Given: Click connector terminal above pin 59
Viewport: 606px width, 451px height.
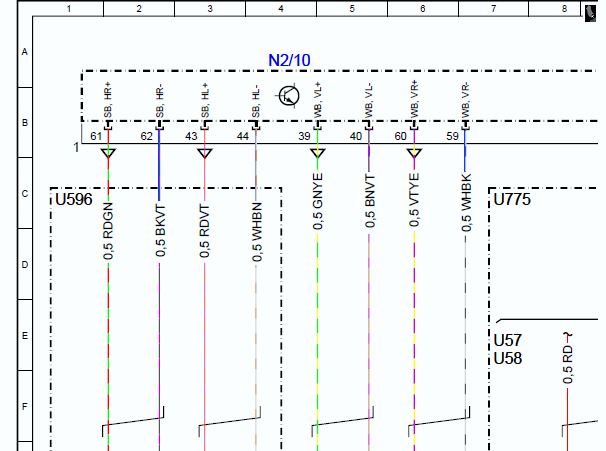Looking at the screenshot, I should (465, 126).
